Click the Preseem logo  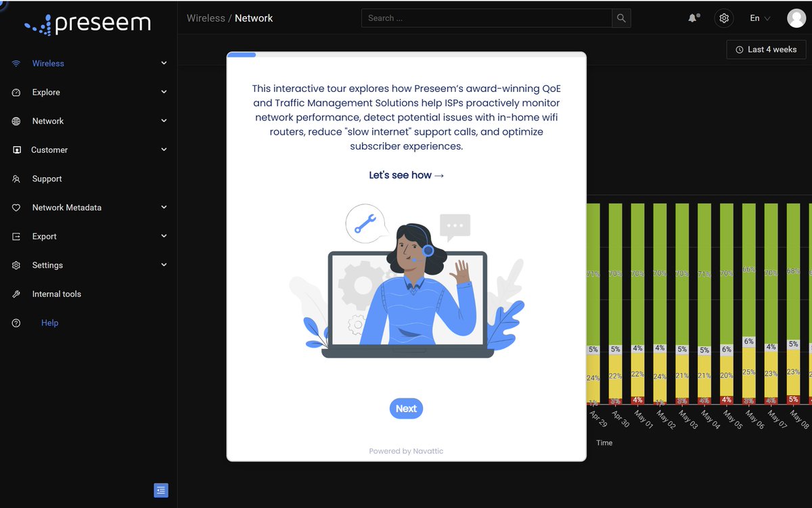click(88, 24)
